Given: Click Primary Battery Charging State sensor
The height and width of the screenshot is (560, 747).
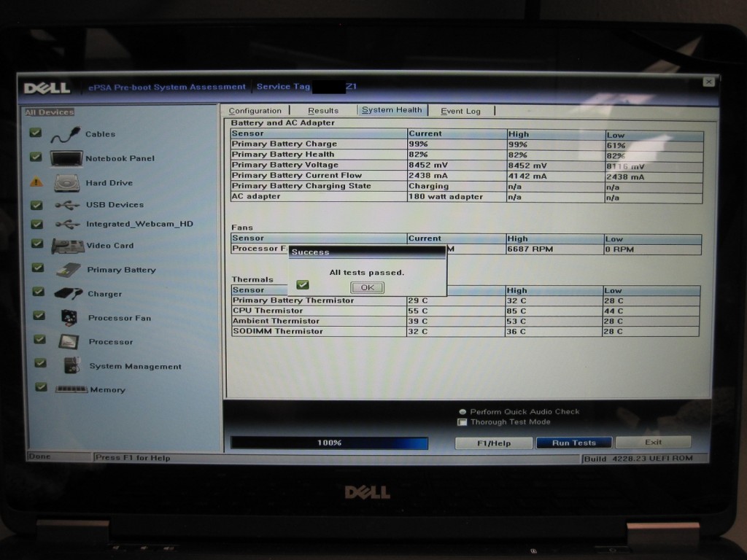Looking at the screenshot, I should (301, 186).
